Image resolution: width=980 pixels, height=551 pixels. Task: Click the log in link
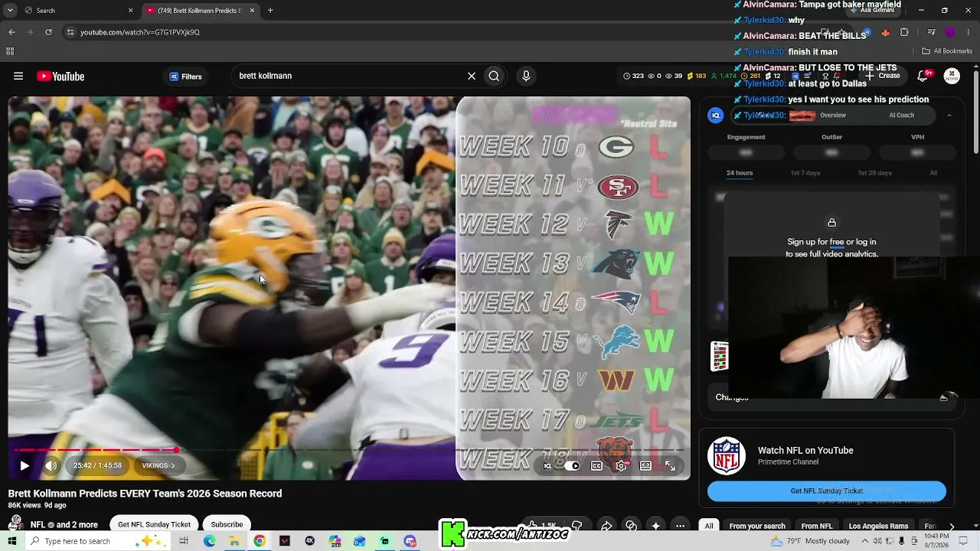[x=866, y=242]
